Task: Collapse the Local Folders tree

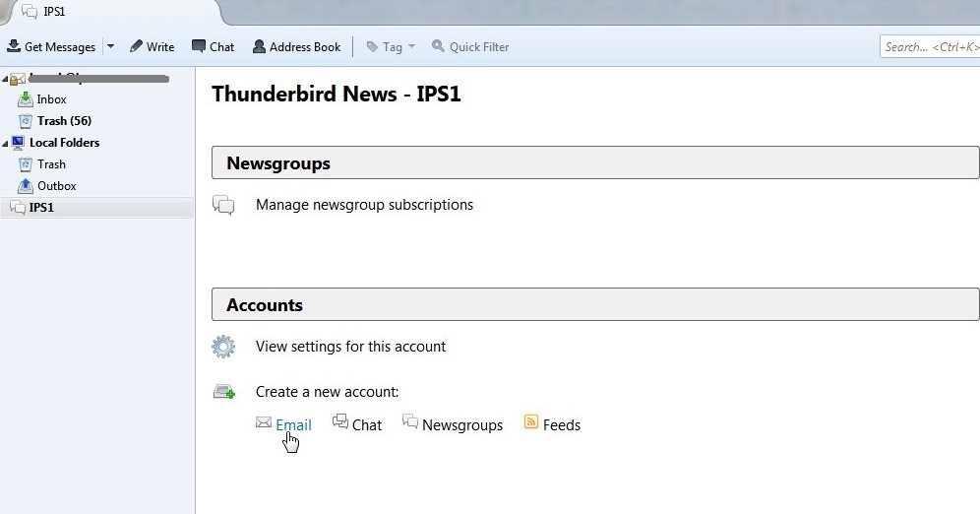Action: coord(5,143)
